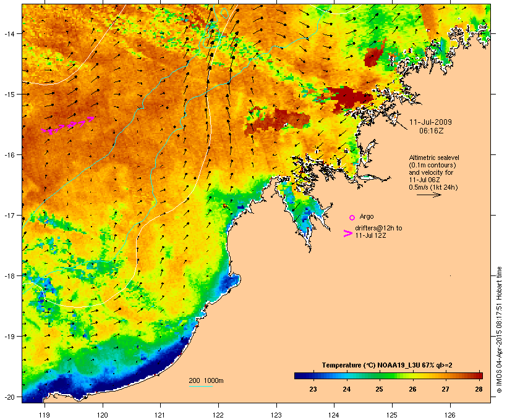Image resolution: width=507 pixels, height=420 pixels.
Task: Click the 0.5m/s velocity reference arrow
Action: pos(428,195)
